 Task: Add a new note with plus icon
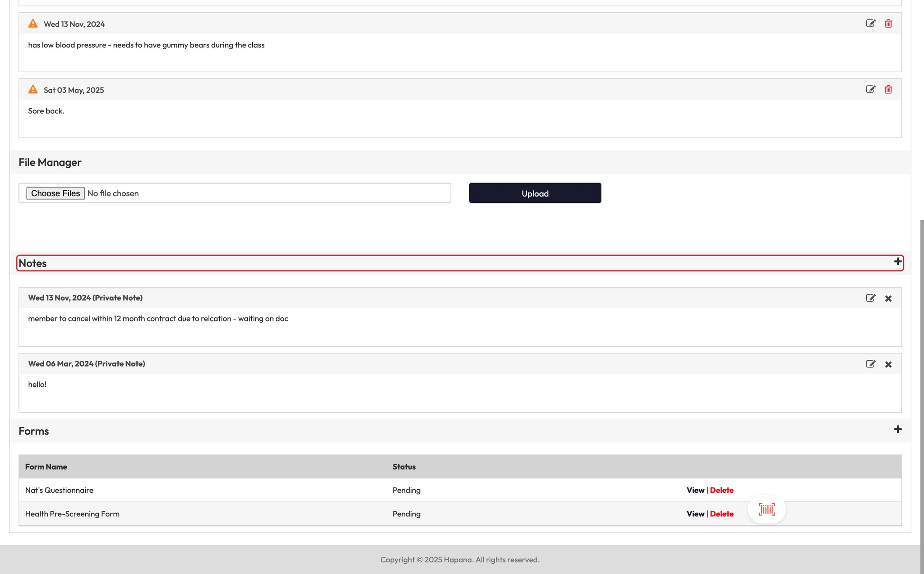point(897,262)
